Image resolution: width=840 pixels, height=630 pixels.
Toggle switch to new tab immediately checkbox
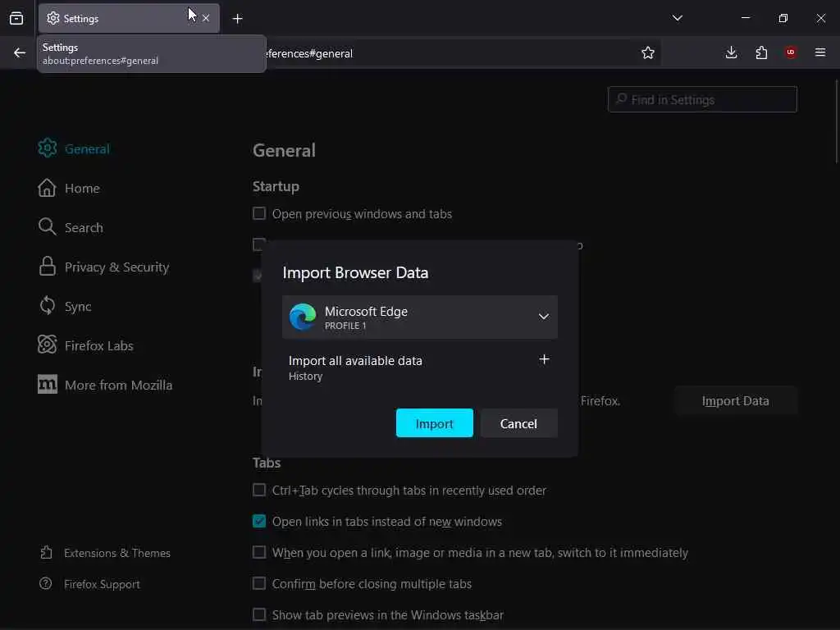[x=259, y=552]
